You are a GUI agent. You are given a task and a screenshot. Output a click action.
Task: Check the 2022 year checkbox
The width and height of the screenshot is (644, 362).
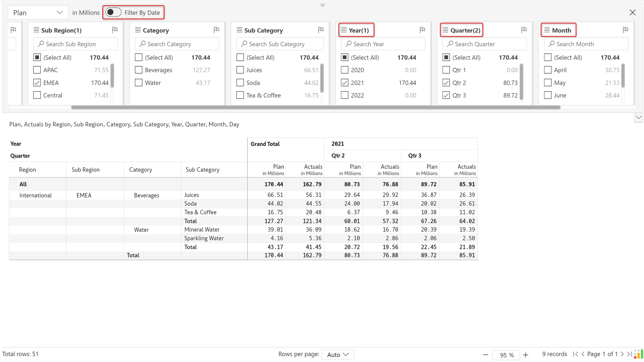pos(345,95)
